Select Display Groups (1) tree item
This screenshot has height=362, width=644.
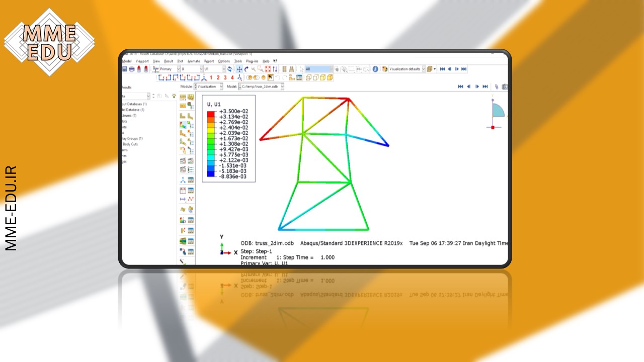[133, 138]
